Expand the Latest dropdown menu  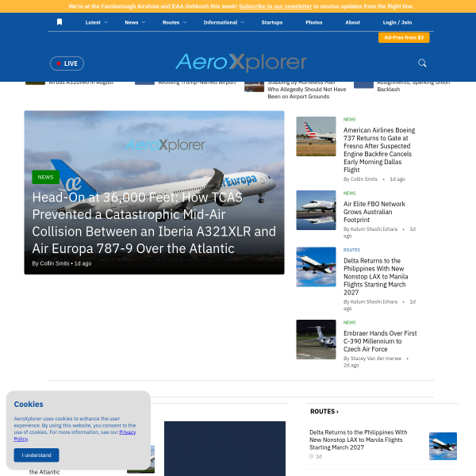tap(96, 22)
